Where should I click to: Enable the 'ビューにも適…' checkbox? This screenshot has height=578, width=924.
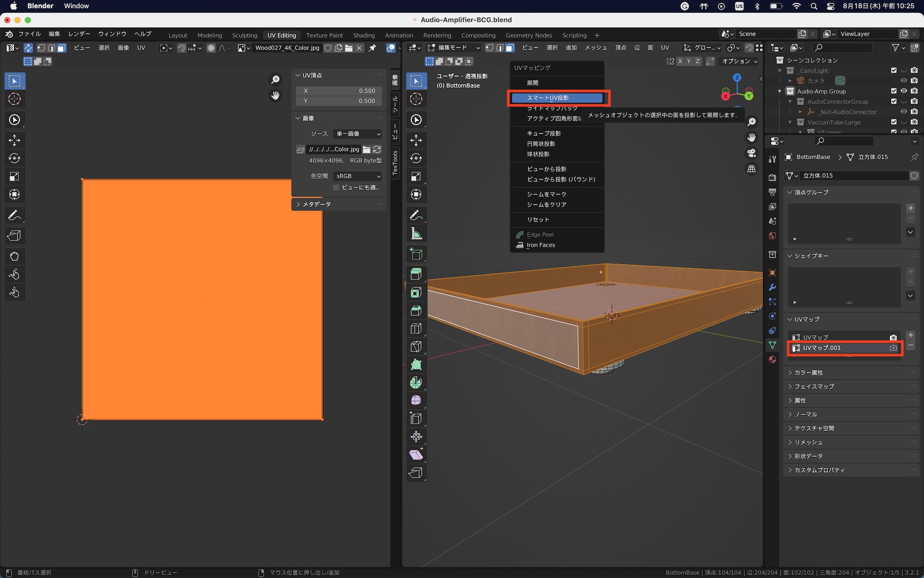click(336, 187)
